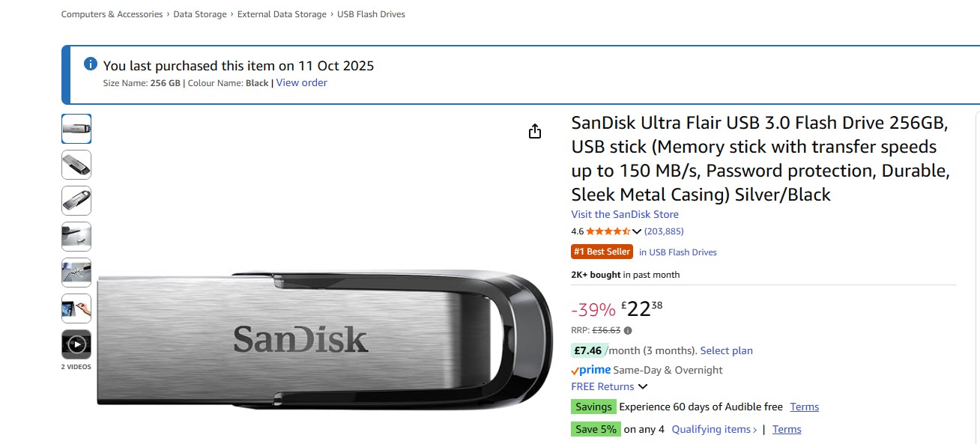Open the 203,885 reviews link
Screen dimensions: 980x444
664,231
